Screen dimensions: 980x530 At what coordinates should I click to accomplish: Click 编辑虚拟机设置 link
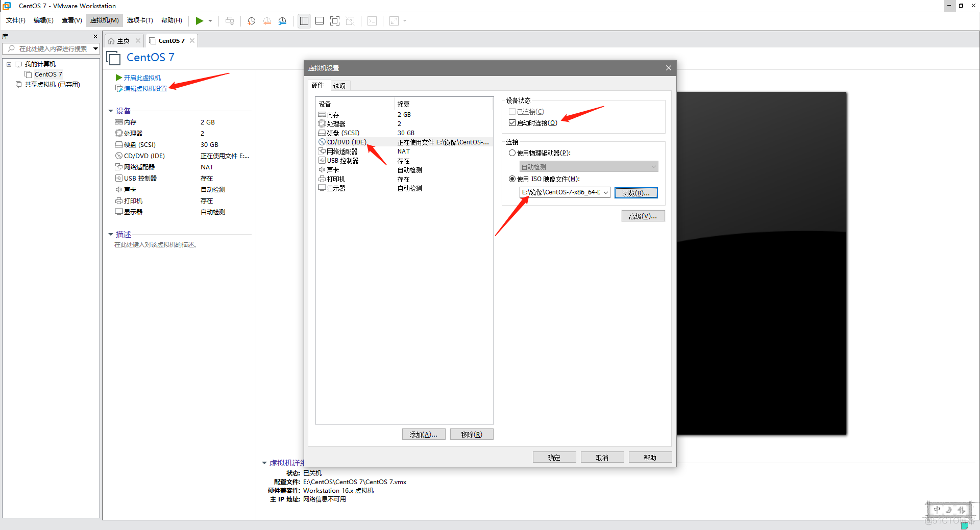[x=145, y=89]
